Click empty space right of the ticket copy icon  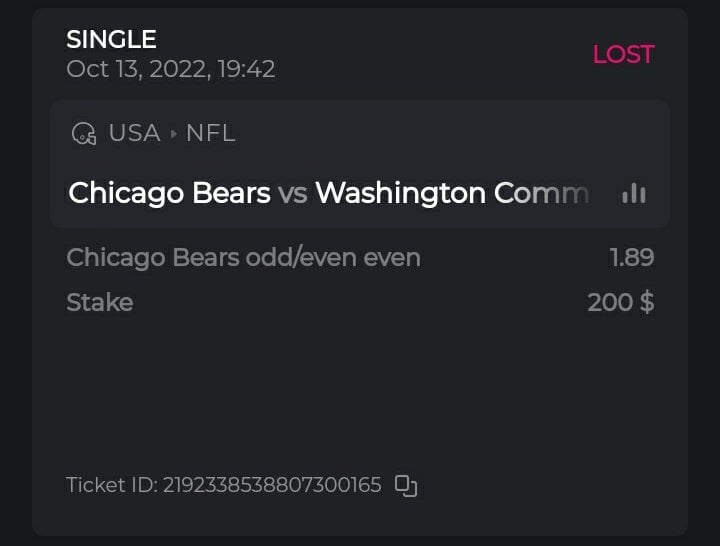point(540,486)
